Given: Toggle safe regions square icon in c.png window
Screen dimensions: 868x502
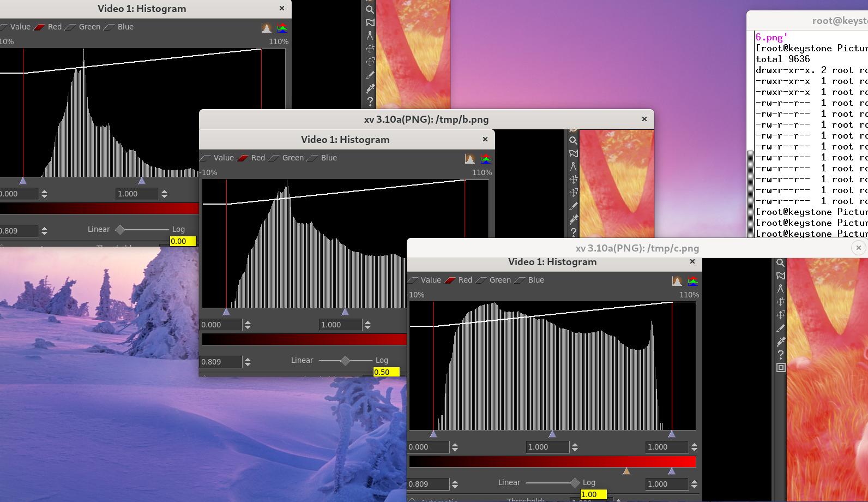Looking at the screenshot, I should click(781, 368).
